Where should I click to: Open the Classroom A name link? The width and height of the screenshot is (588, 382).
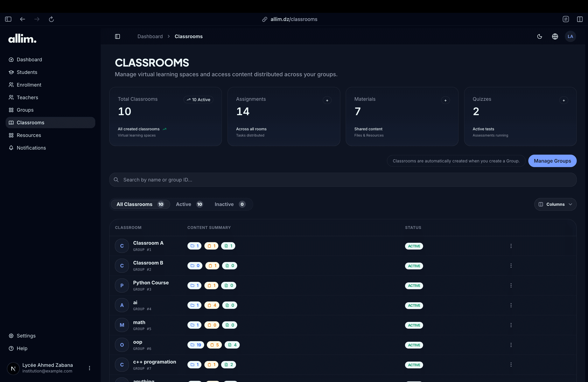click(x=148, y=243)
